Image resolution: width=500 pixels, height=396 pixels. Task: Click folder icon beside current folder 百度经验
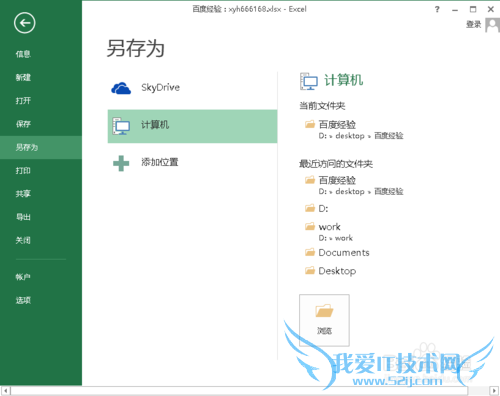click(310, 124)
